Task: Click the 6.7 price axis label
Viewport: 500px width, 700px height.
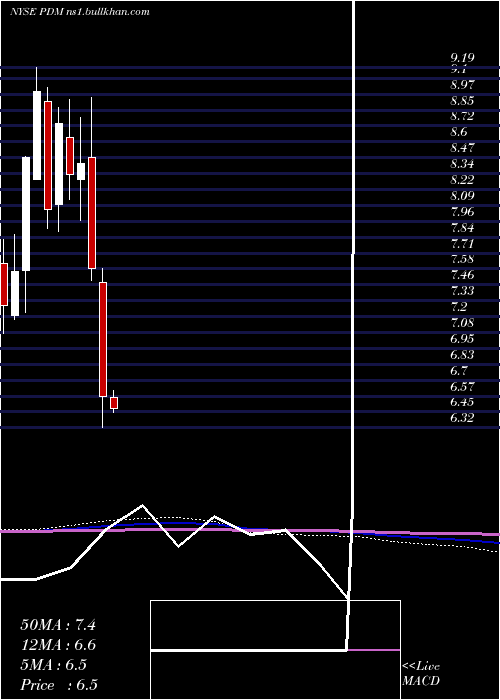Action: tap(459, 371)
